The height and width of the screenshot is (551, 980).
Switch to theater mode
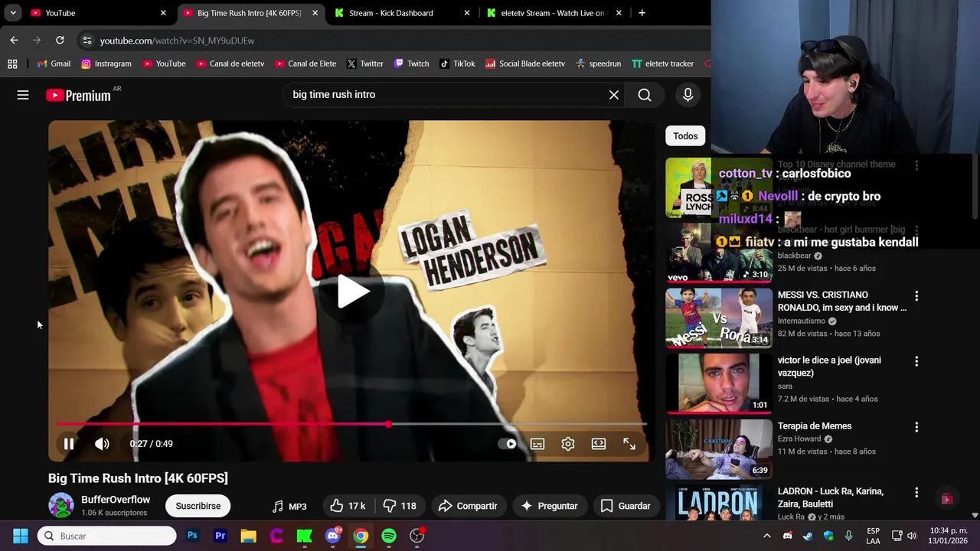click(599, 444)
